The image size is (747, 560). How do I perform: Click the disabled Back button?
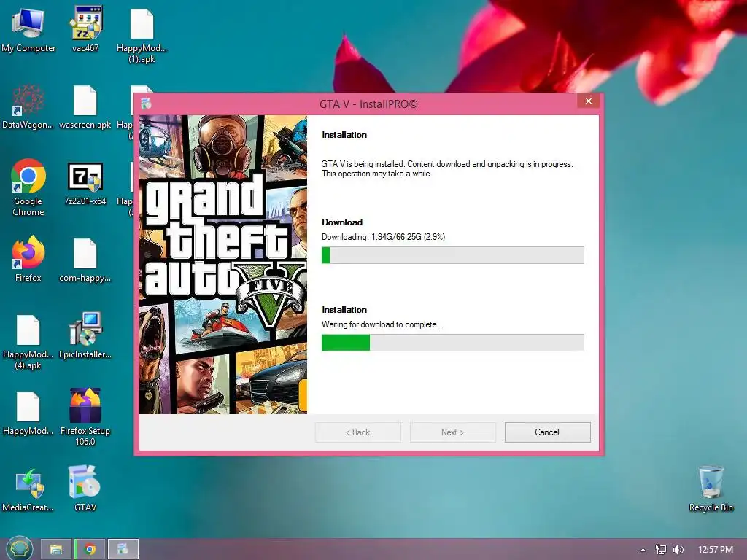357,432
